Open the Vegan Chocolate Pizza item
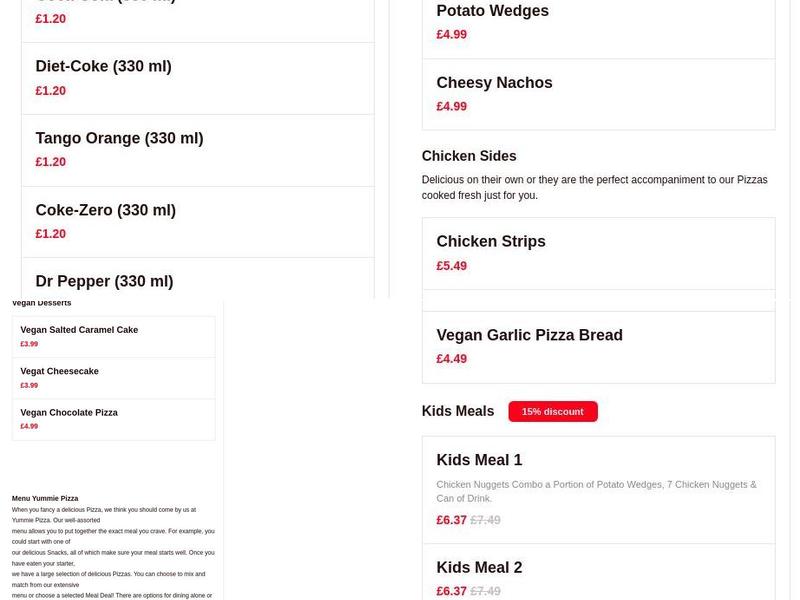 point(68,411)
